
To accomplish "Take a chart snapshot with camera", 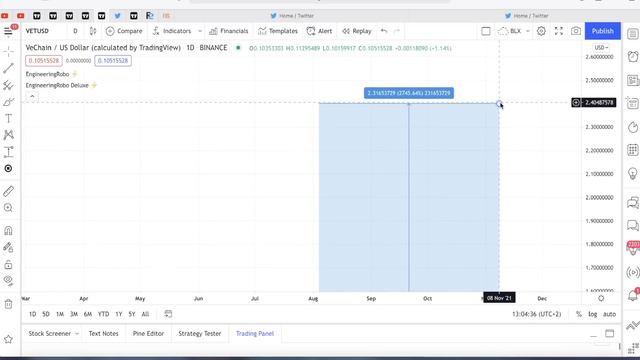I will (576, 31).
